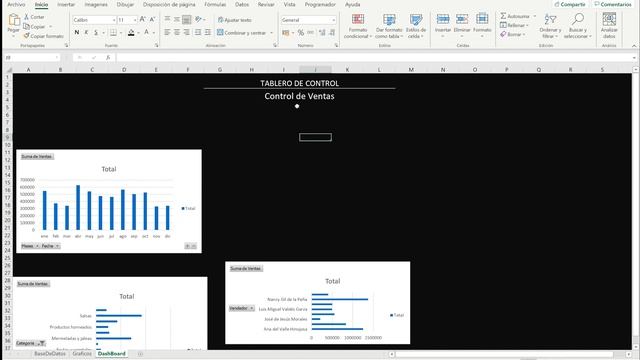Click the borders icon
The height and width of the screenshot is (360, 640).
click(x=113, y=32)
